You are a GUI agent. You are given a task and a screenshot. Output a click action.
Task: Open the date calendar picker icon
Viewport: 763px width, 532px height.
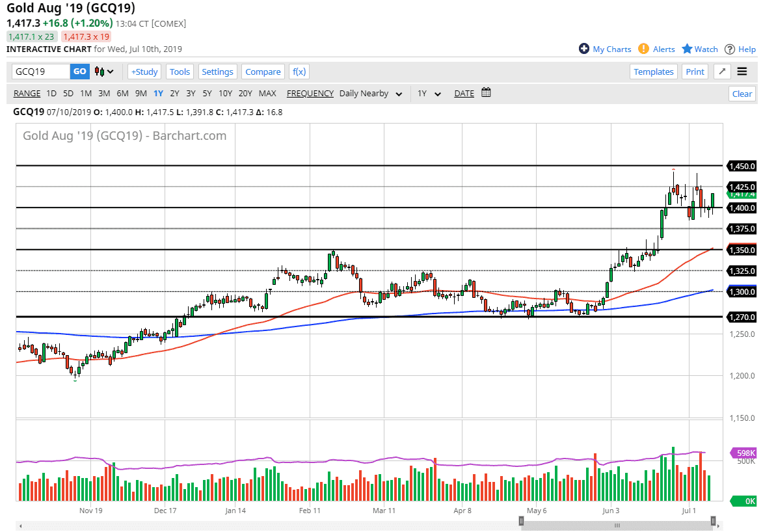click(x=485, y=93)
